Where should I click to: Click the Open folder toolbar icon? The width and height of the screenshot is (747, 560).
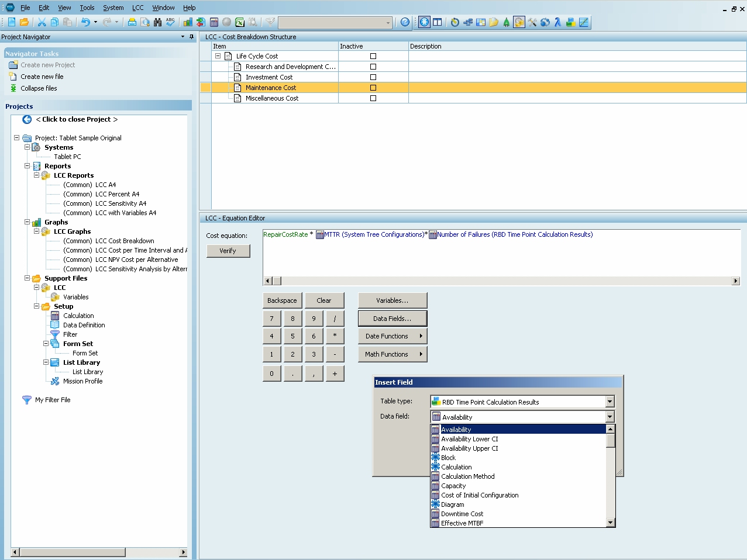pos(24,22)
